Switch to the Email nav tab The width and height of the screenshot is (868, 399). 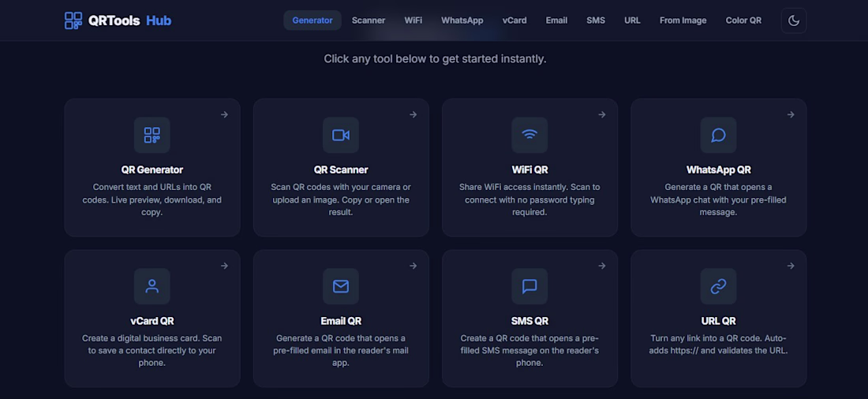556,21
